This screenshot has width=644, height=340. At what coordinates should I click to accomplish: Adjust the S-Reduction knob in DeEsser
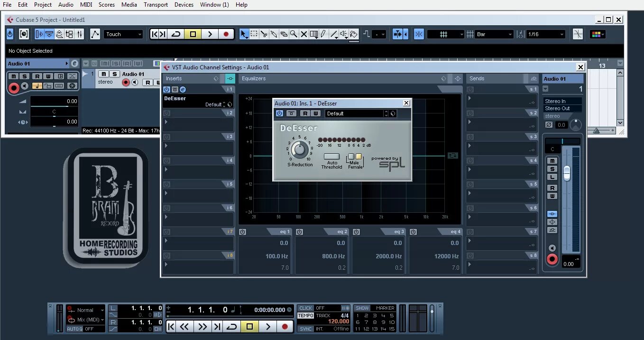[299, 150]
